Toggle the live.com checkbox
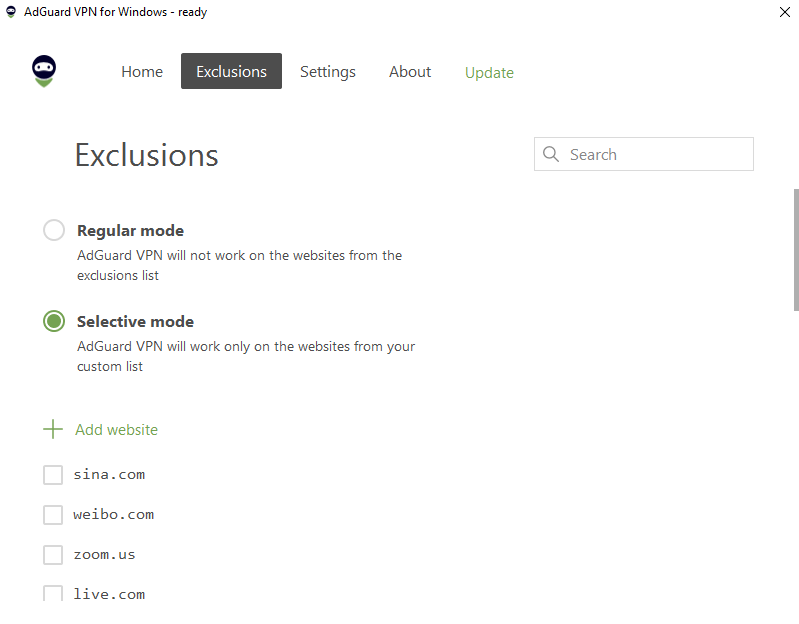This screenshot has height=624, width=799. tap(53, 593)
